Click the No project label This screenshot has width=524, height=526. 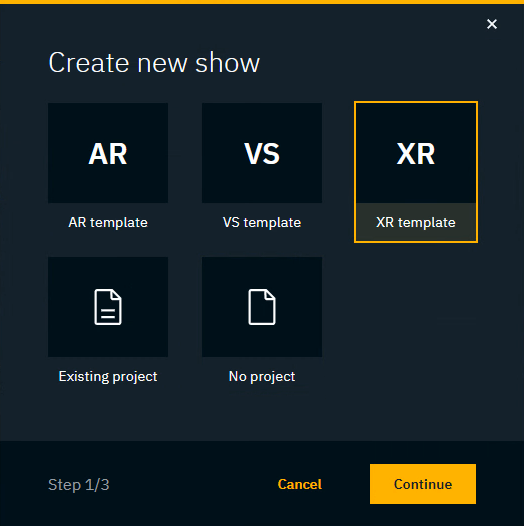point(262,376)
